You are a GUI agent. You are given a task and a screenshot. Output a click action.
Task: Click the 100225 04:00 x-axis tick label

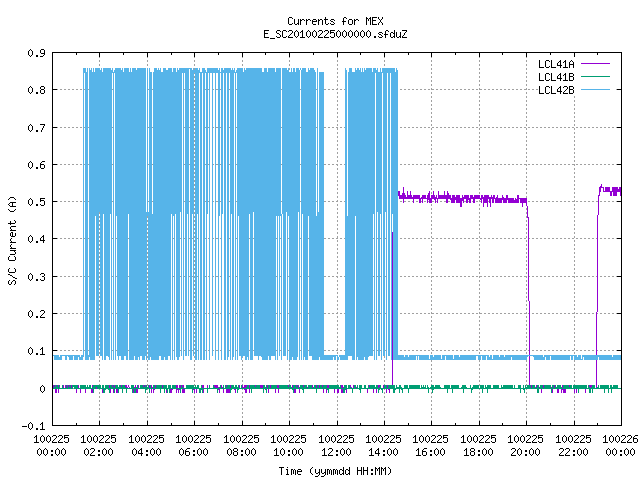146,445
